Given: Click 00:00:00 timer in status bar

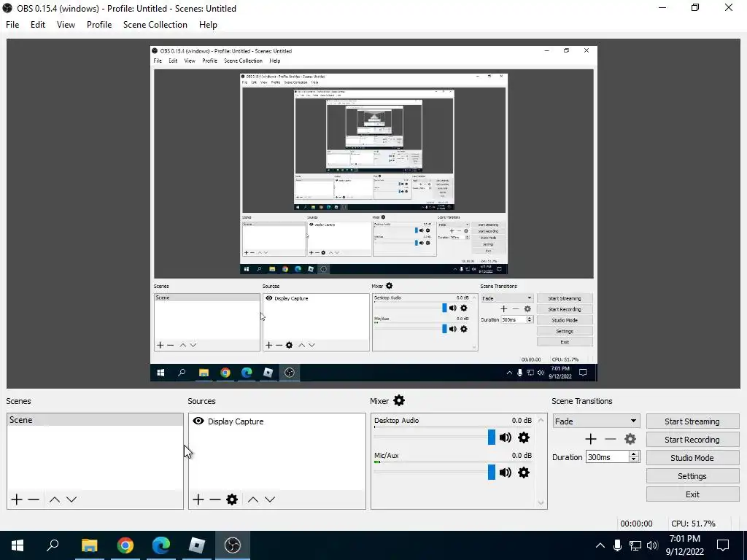Looking at the screenshot, I should 636,524.
